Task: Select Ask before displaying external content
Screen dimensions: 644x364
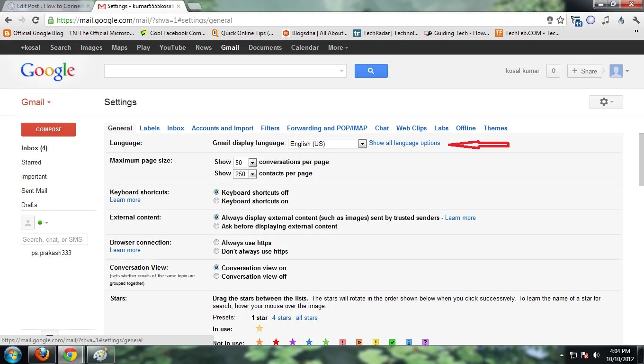Action: (x=216, y=226)
